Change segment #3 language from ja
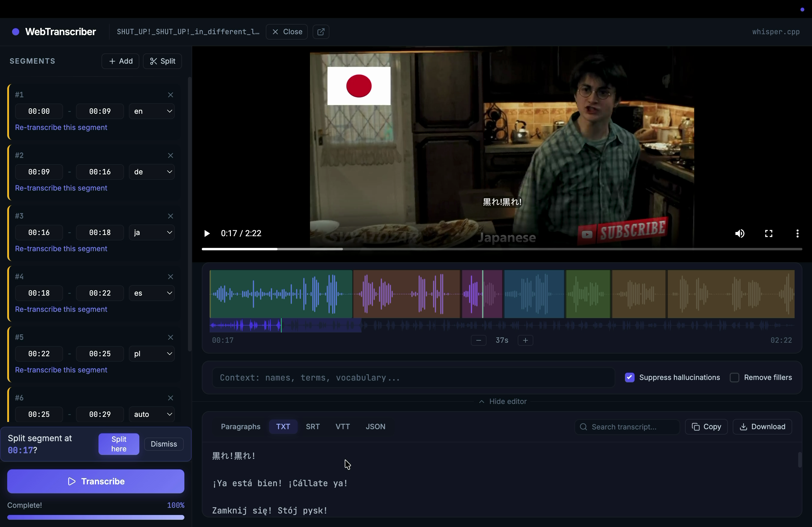Image resolution: width=812 pixels, height=527 pixels. click(151, 232)
